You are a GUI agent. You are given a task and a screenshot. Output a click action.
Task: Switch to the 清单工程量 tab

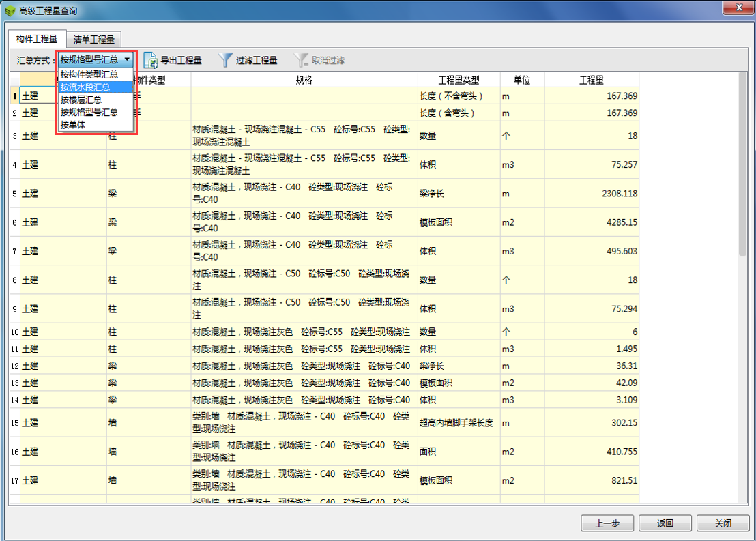pyautogui.click(x=94, y=40)
